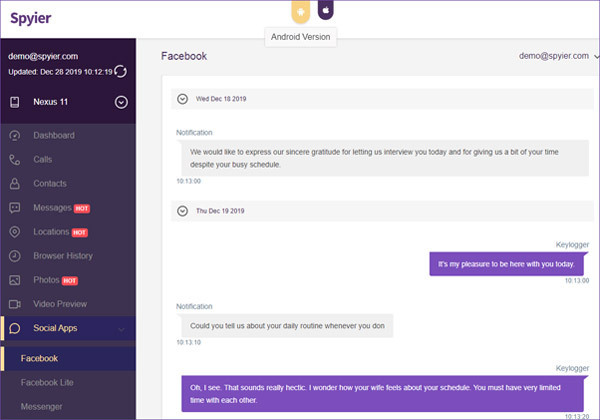This screenshot has height=420, width=600.
Task: Click the Calls phone icon
Action: point(15,159)
